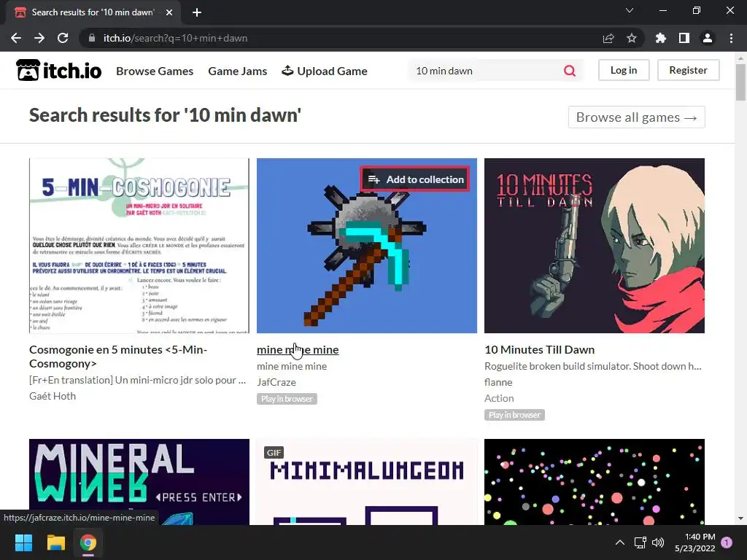Open the Extensions puzzle icon
Image resolution: width=747 pixels, height=560 pixels.
click(x=661, y=38)
